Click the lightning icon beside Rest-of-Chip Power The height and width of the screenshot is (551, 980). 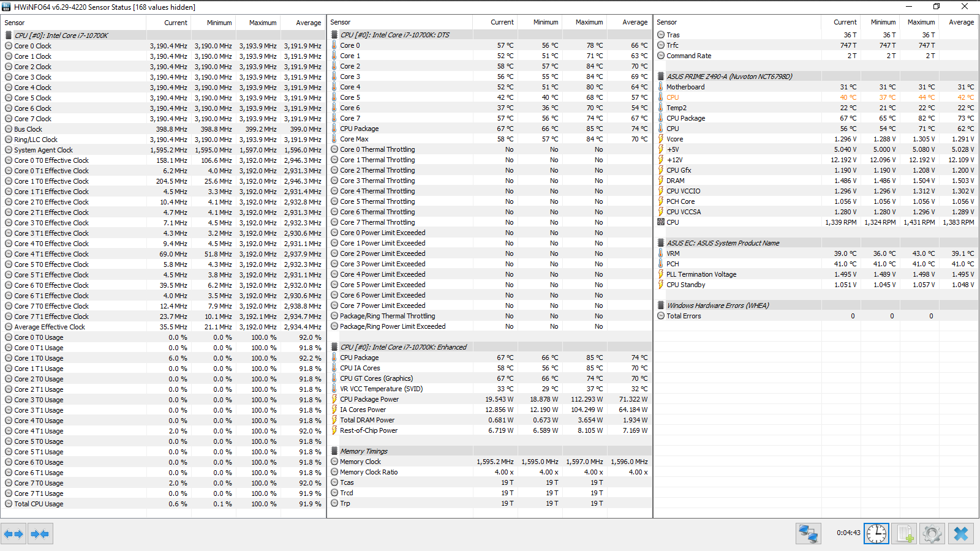pyautogui.click(x=334, y=430)
